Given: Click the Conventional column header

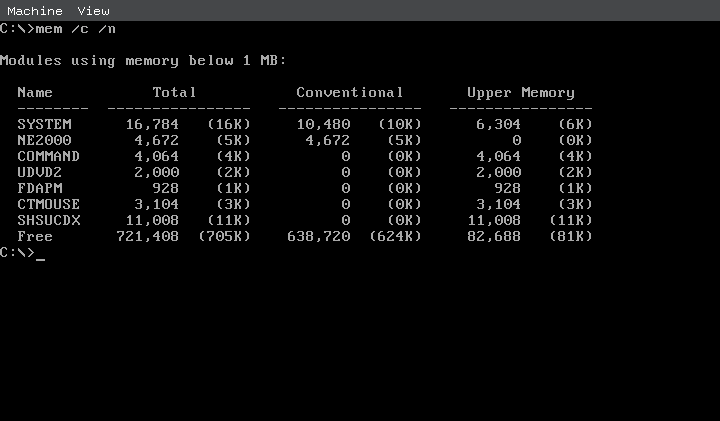Looking at the screenshot, I should 349,92.
